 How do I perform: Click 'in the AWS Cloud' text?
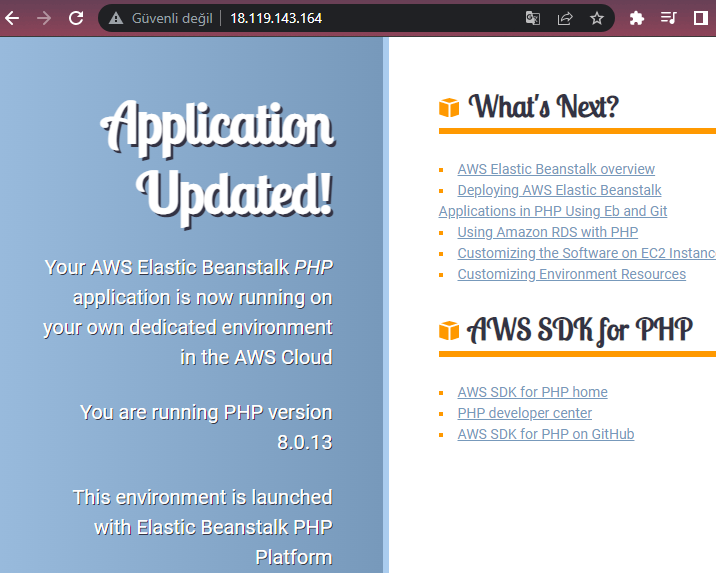256,357
